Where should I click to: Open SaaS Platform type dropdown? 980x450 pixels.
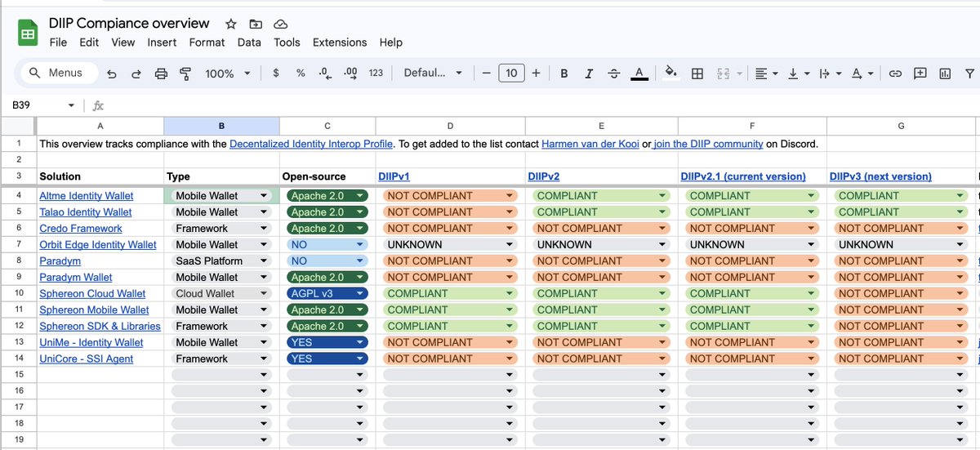264,261
